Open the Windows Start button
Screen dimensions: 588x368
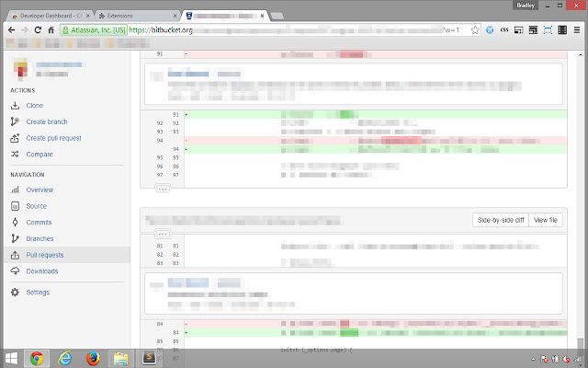[x=11, y=359]
